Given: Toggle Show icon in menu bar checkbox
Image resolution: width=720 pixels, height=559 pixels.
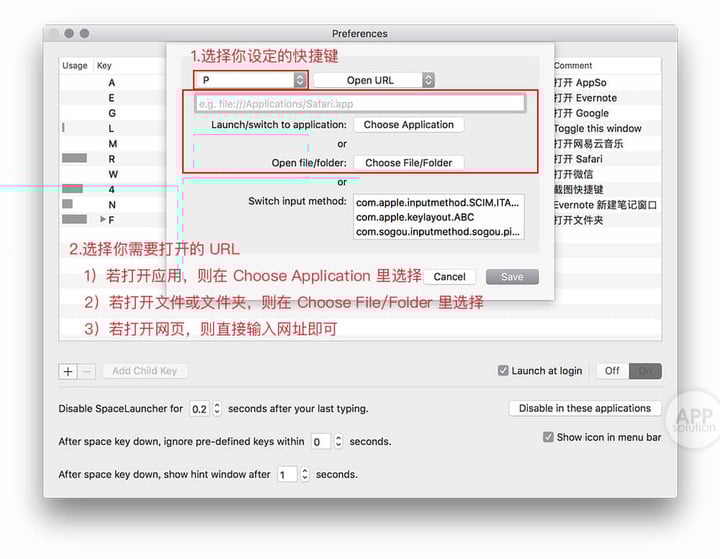Looking at the screenshot, I should click(x=548, y=437).
